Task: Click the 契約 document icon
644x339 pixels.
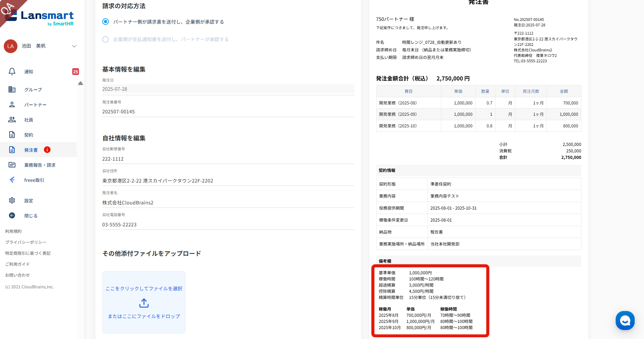Action: pyautogui.click(x=12, y=135)
